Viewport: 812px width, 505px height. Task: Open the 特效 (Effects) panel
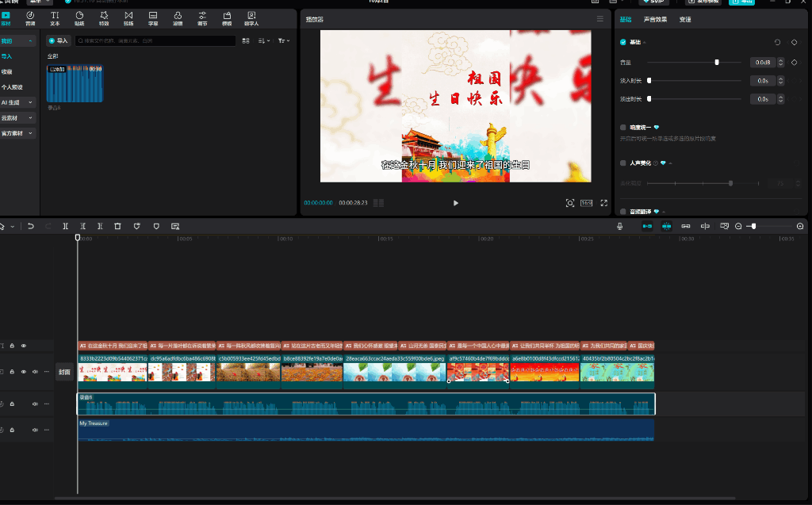104,17
